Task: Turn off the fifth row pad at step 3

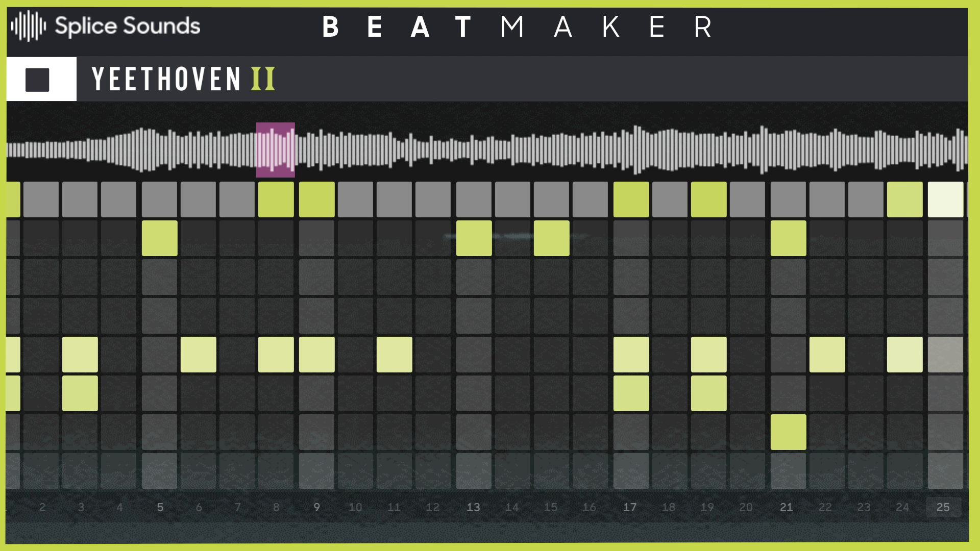Action: pos(80,355)
